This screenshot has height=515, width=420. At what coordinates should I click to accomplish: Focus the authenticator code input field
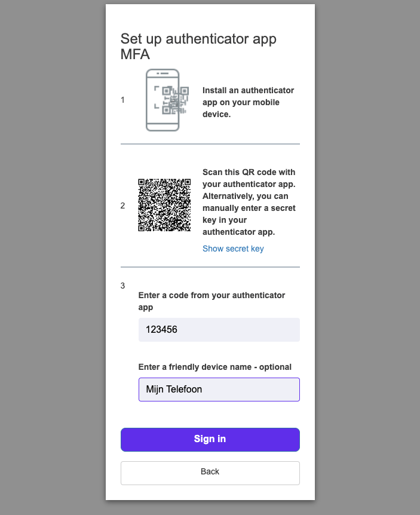tap(219, 330)
